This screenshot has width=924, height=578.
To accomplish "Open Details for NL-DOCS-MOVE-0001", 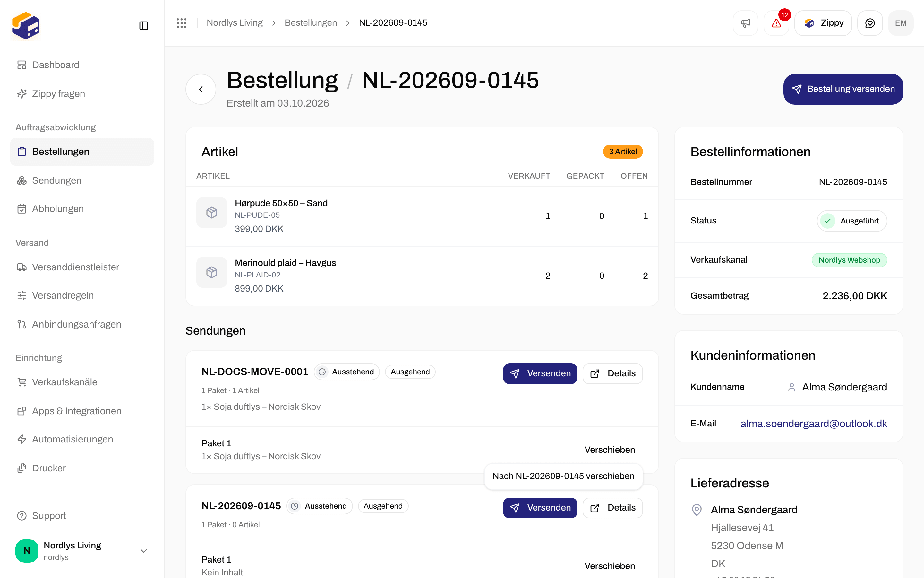I will (612, 373).
